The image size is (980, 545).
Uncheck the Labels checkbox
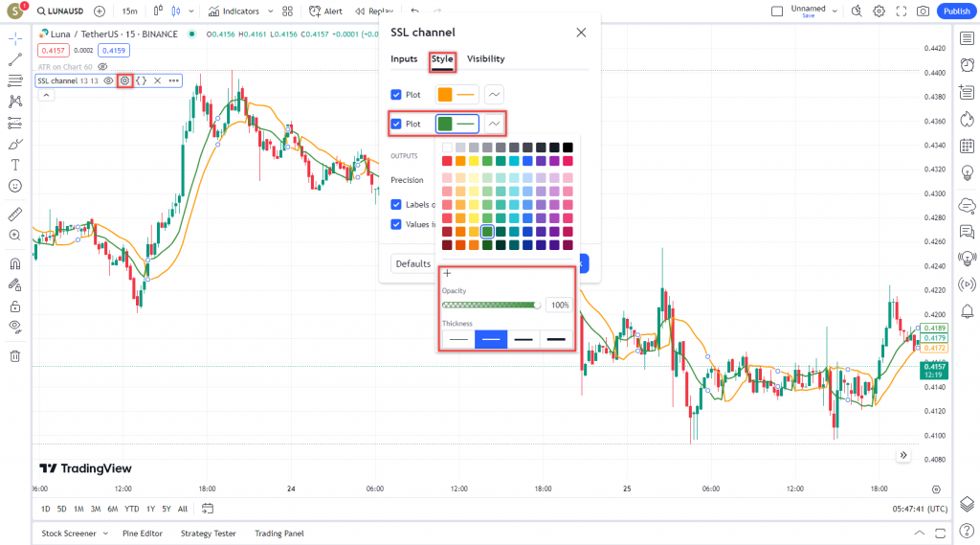pyautogui.click(x=396, y=205)
